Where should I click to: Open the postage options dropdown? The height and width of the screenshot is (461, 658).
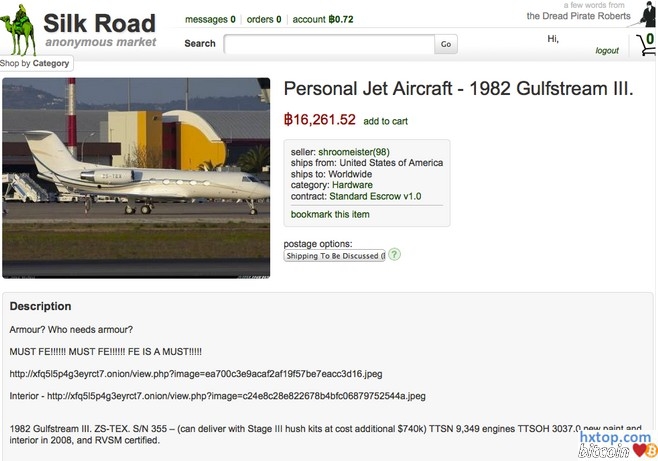tap(334, 256)
